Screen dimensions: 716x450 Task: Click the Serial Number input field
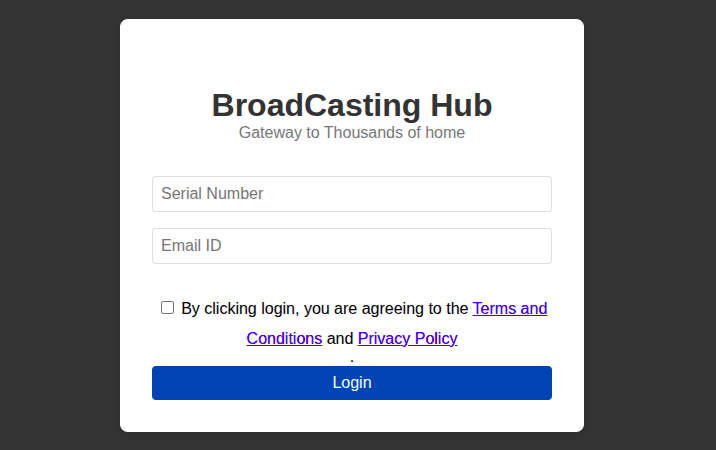click(351, 194)
